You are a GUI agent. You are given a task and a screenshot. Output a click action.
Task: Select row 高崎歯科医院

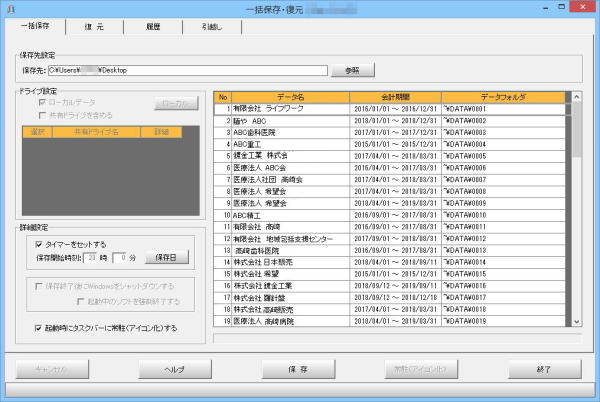coord(390,251)
